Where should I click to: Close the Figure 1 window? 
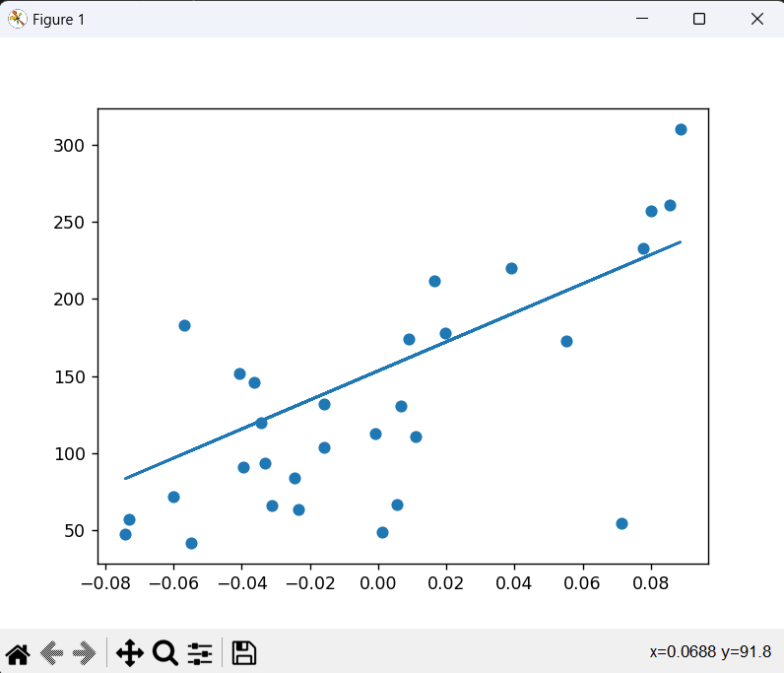coord(756,19)
